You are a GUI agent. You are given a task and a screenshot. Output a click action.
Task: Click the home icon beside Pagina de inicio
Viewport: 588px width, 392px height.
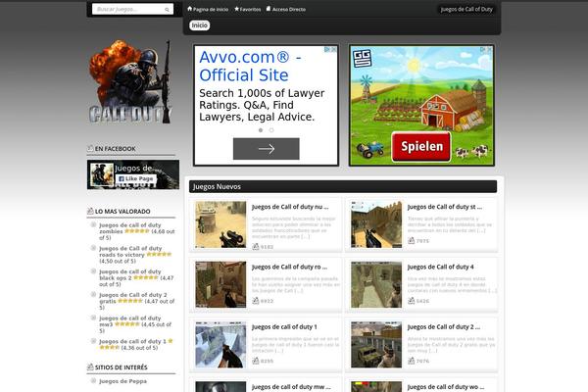pyautogui.click(x=190, y=9)
